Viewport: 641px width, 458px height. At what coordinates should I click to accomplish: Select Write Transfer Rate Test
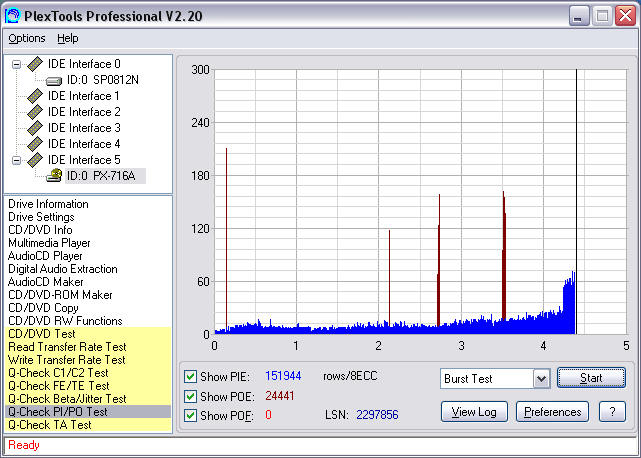[88, 360]
